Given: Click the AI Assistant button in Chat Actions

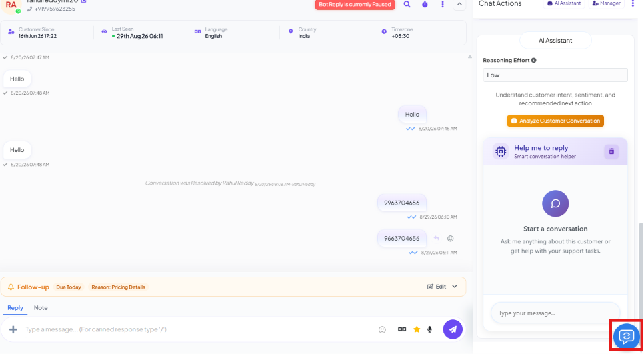Looking at the screenshot, I should pyautogui.click(x=564, y=3).
